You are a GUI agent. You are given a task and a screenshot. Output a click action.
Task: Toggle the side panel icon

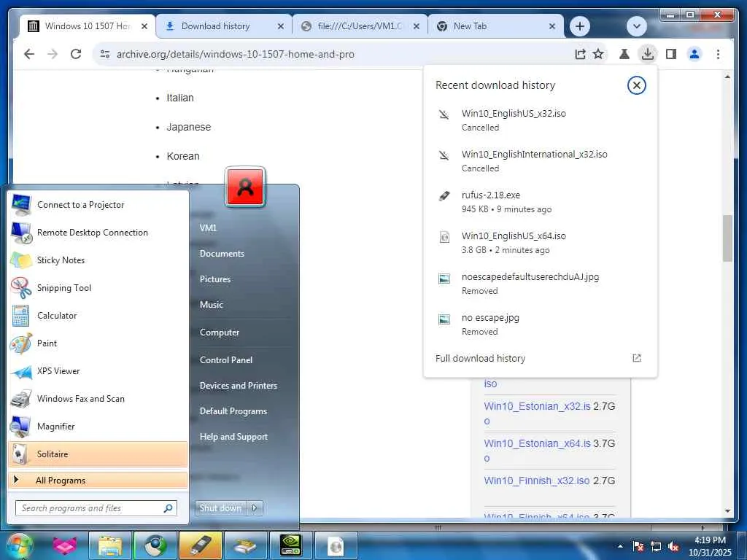click(671, 54)
